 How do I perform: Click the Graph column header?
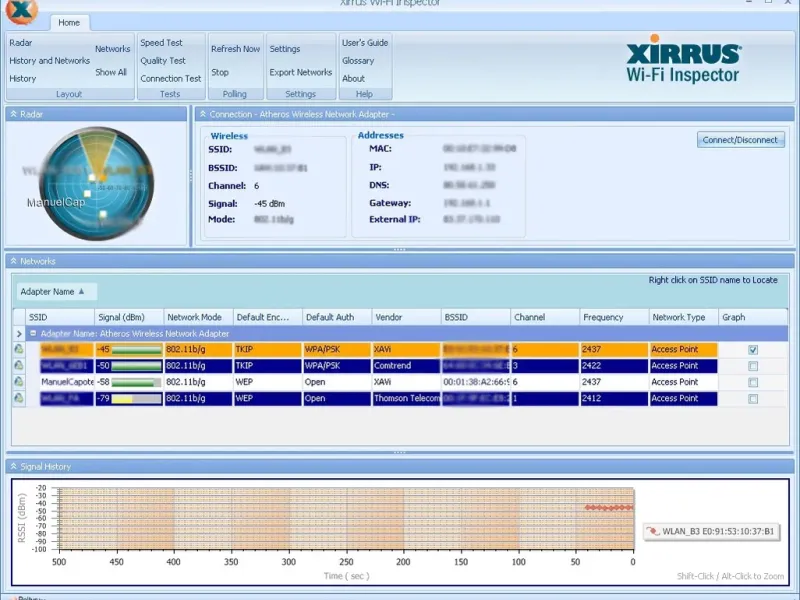tap(753, 317)
